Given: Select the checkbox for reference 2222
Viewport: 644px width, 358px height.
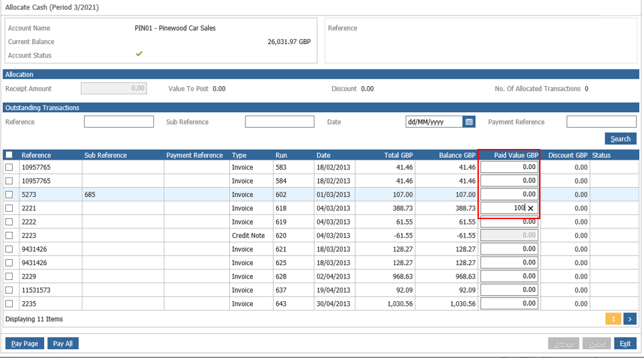Looking at the screenshot, I should point(9,222).
